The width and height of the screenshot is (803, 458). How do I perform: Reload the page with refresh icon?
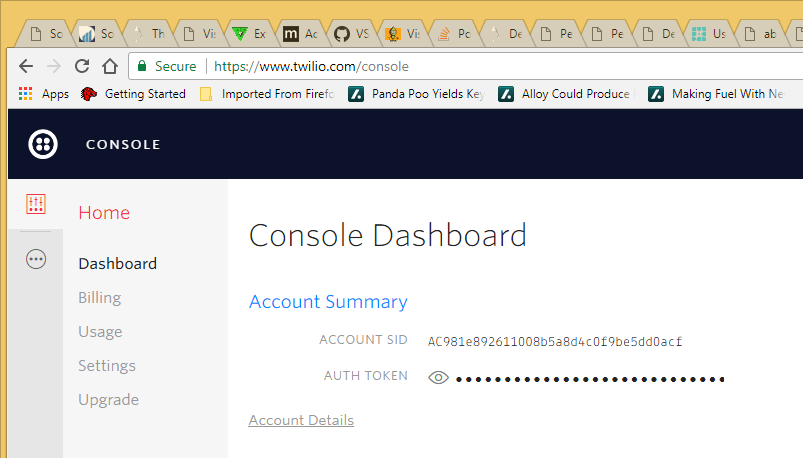pos(82,66)
